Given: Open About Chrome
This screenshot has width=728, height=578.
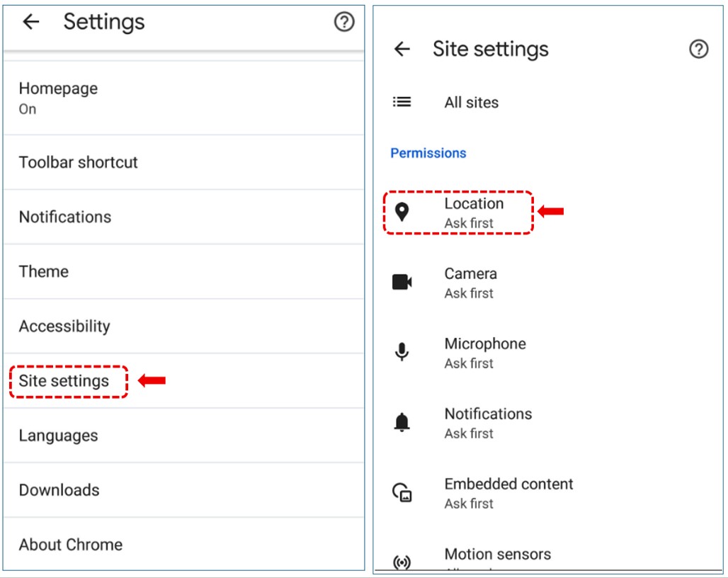Looking at the screenshot, I should [71, 545].
